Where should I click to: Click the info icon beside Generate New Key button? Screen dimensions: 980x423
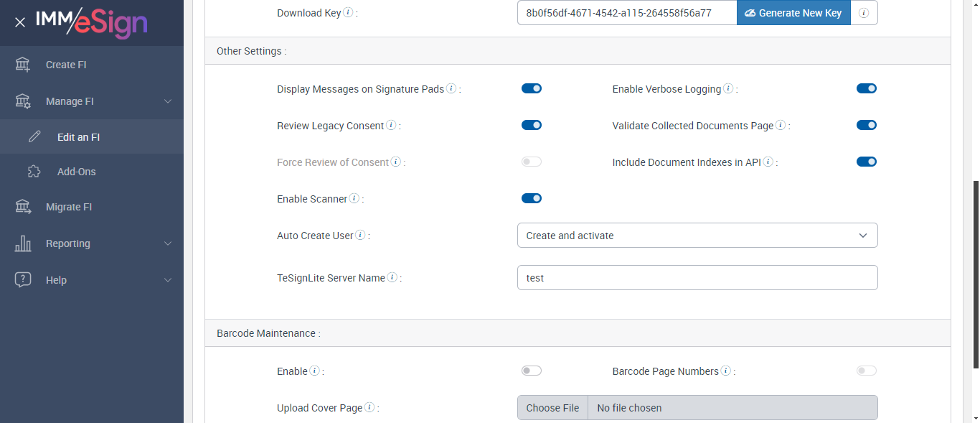pyautogui.click(x=864, y=13)
